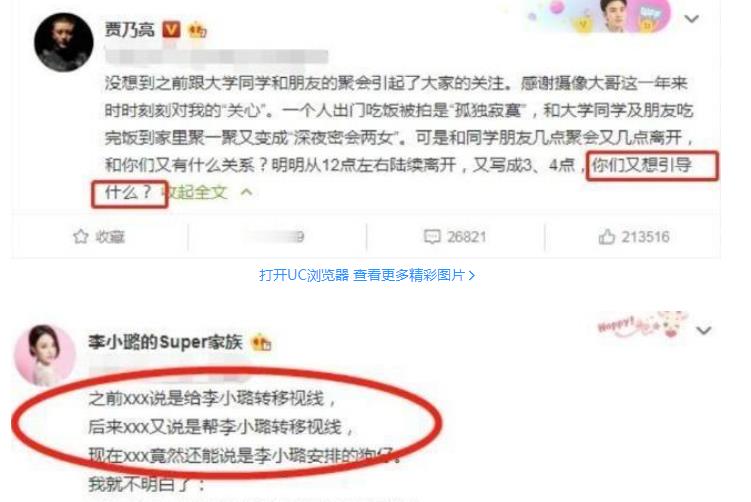
Task: Click the upward caret next to 收起全文
Action: 246,193
